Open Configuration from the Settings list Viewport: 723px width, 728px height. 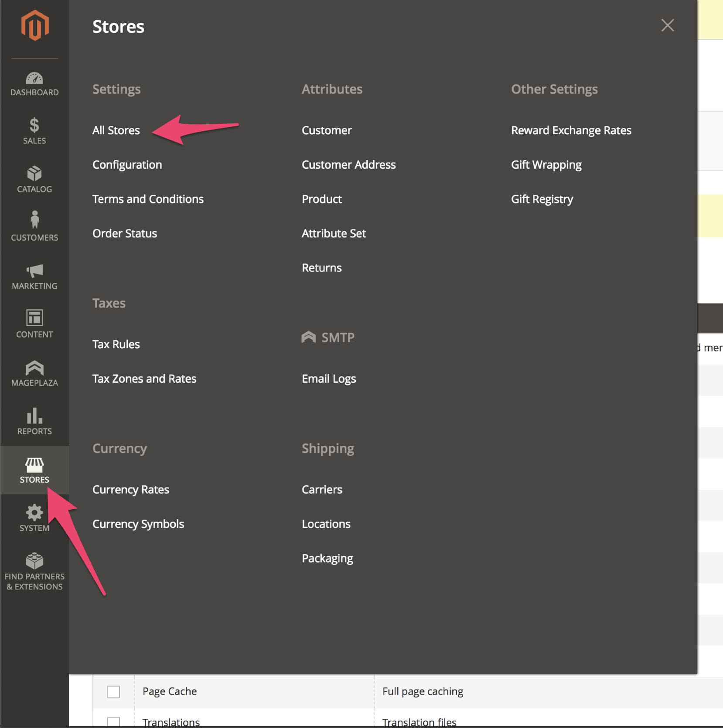(x=127, y=165)
